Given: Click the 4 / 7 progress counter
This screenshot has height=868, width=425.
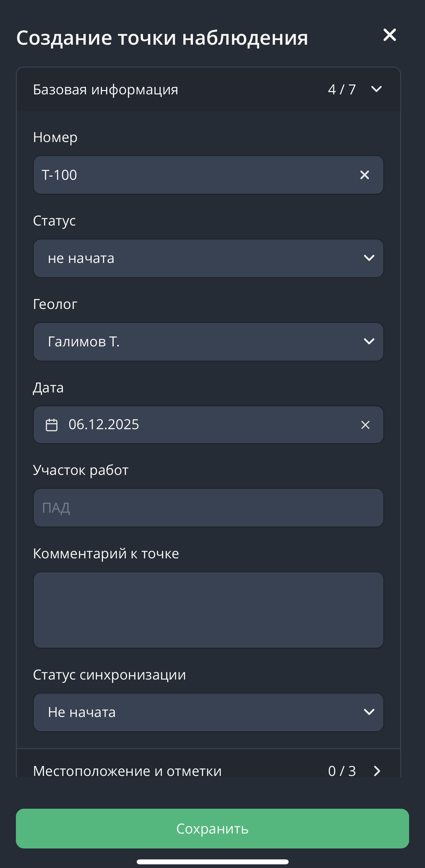Looking at the screenshot, I should 342,90.
